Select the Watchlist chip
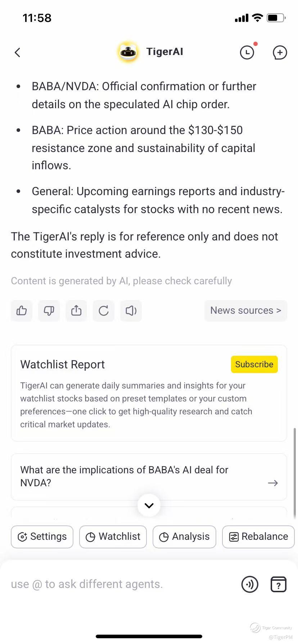This screenshot has width=298, height=644. tap(113, 537)
